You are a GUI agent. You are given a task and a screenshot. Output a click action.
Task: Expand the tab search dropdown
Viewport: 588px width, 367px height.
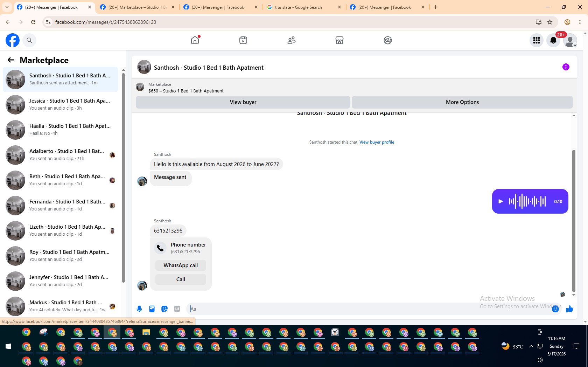click(7, 7)
